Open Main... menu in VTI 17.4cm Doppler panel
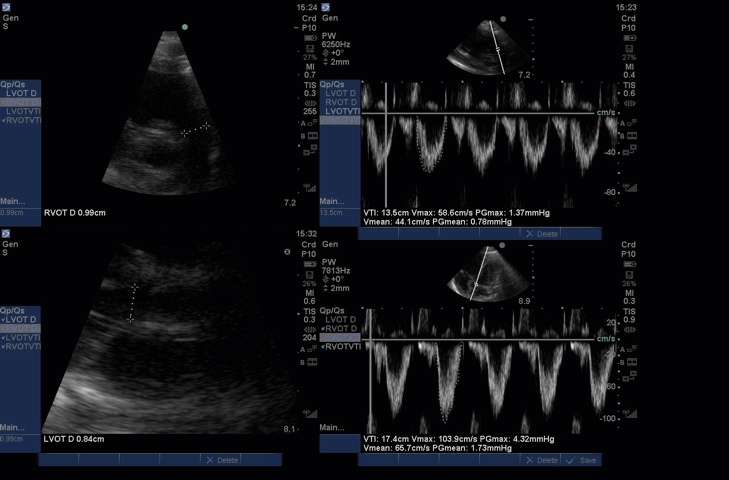729x480 pixels. pos(332,427)
